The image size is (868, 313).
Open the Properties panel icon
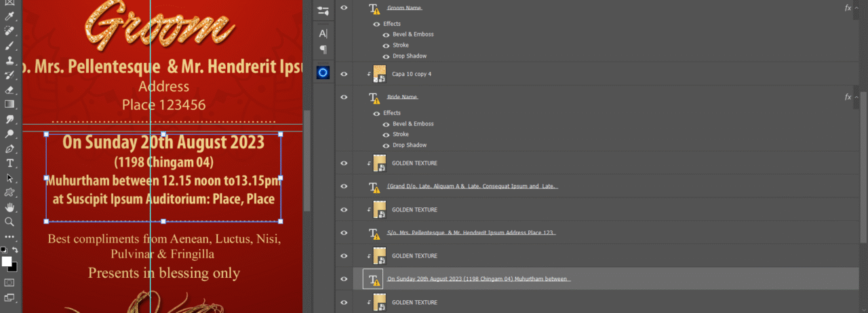[323, 11]
